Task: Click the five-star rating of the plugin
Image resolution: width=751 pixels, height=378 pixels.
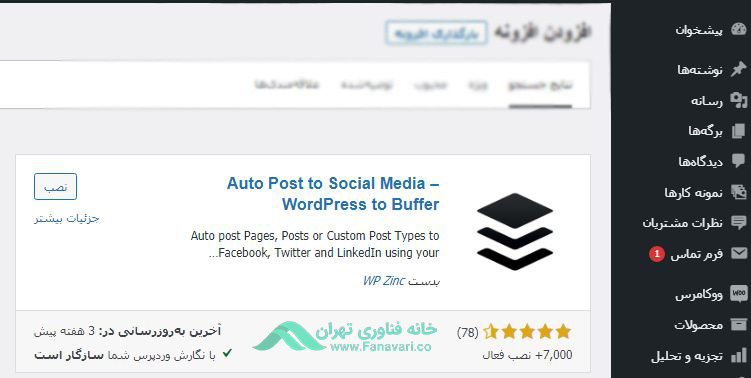Action: pyautogui.click(x=527, y=332)
